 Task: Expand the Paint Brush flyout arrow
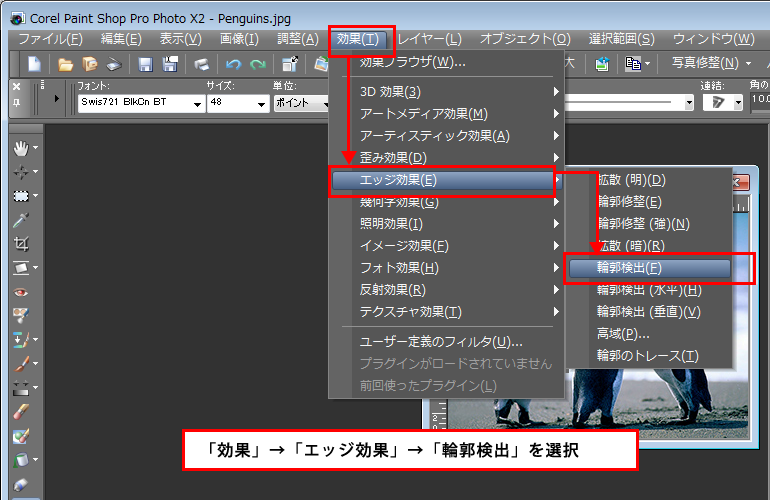(35, 363)
